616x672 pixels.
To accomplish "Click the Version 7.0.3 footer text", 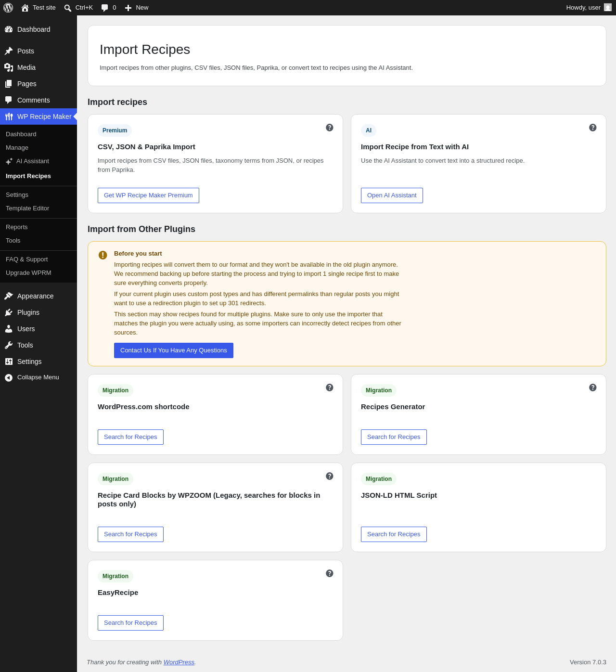I will pyautogui.click(x=588, y=662).
